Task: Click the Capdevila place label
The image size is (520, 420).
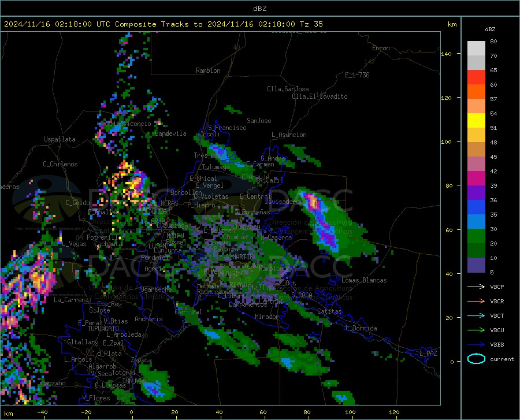Action: tap(171, 133)
